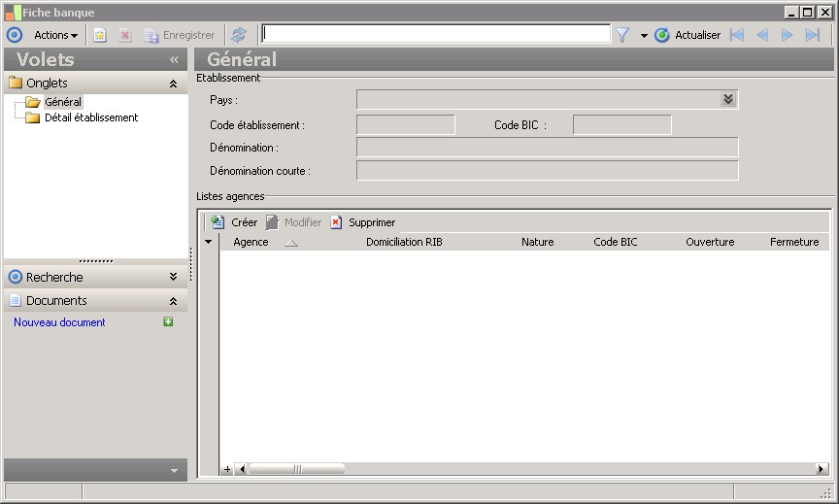
Task: Sort by the Nature column header
Action: [537, 243]
